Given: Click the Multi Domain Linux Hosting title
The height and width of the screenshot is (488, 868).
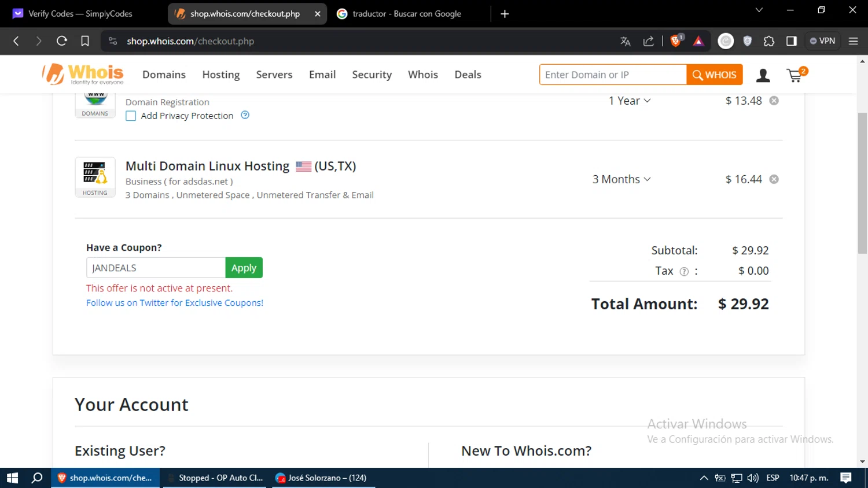Looking at the screenshot, I should [x=207, y=166].
